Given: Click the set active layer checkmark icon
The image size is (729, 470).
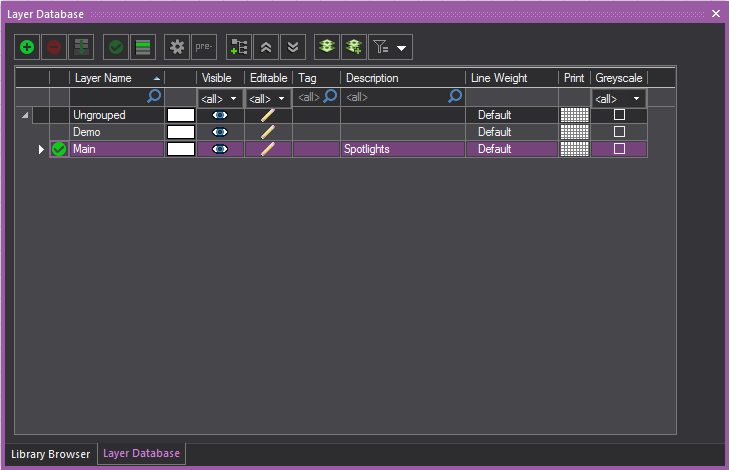Looking at the screenshot, I should click(116, 47).
